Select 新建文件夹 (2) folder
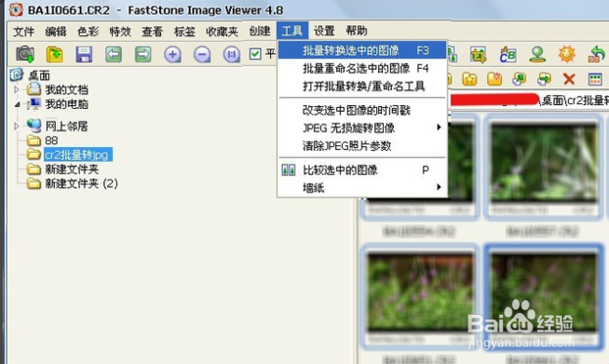 tap(82, 183)
